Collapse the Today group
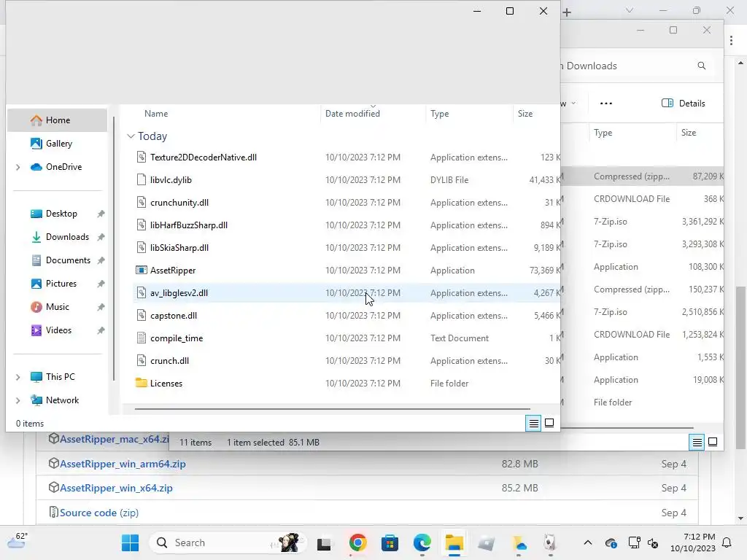The image size is (747, 560). click(x=131, y=136)
